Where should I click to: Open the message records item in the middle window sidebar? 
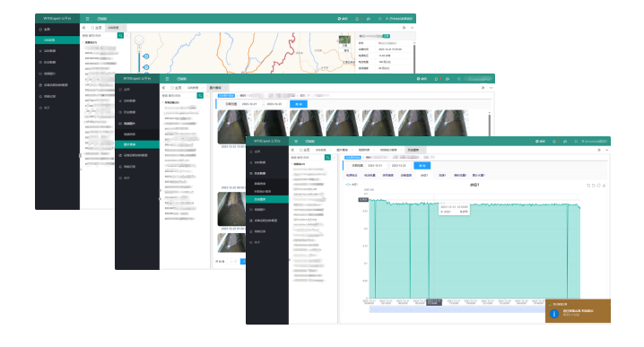[137, 167]
